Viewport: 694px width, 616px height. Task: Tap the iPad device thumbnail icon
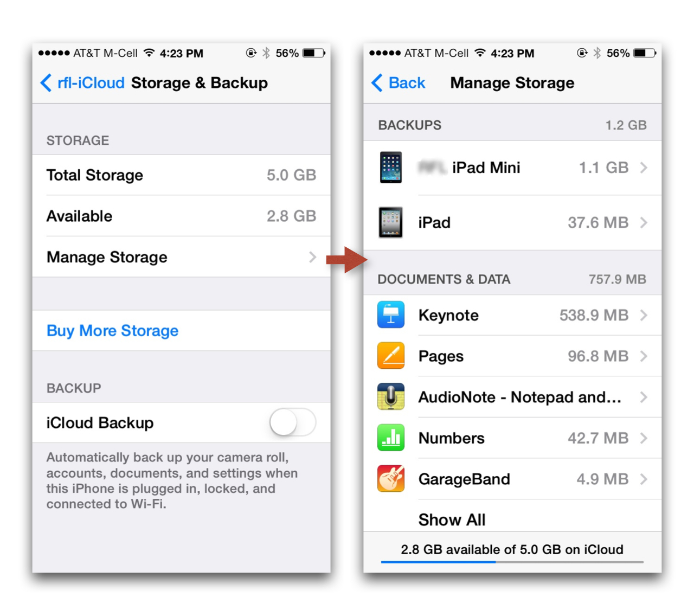pyautogui.click(x=390, y=222)
